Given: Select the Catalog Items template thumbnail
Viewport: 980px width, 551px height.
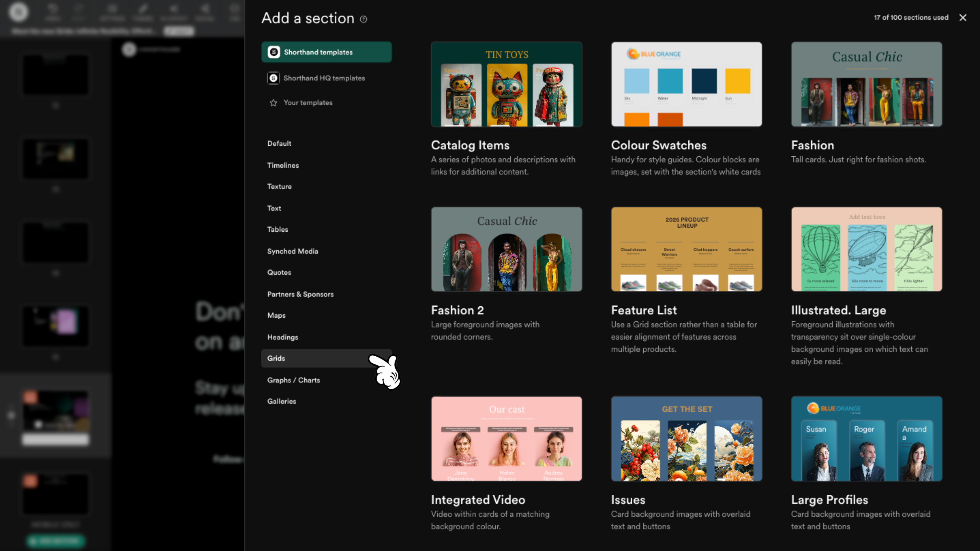Looking at the screenshot, I should pos(506,84).
